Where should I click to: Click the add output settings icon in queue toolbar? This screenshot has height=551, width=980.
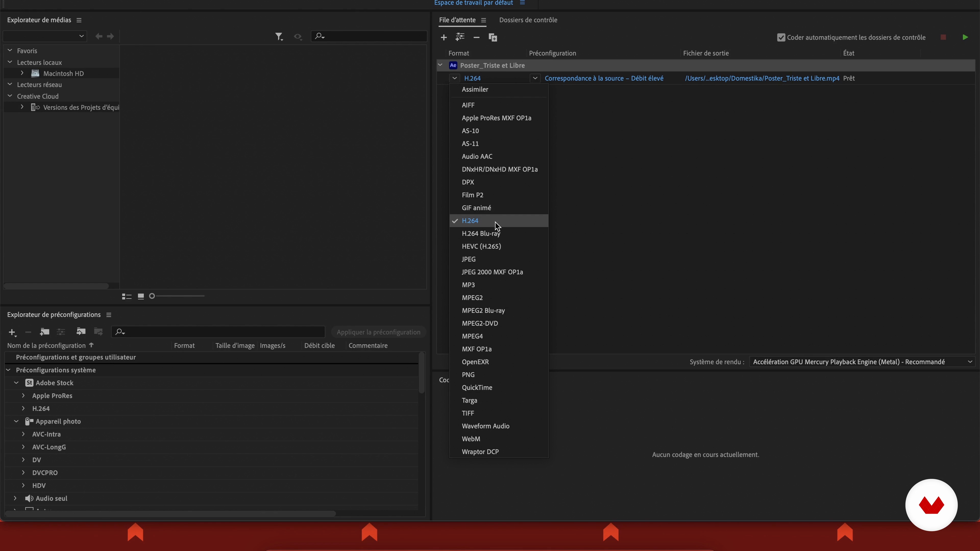460,37
